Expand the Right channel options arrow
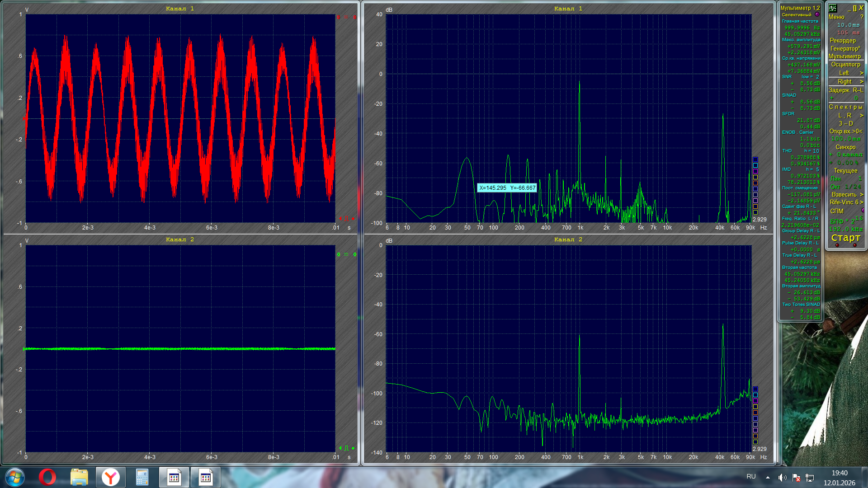 click(x=861, y=81)
